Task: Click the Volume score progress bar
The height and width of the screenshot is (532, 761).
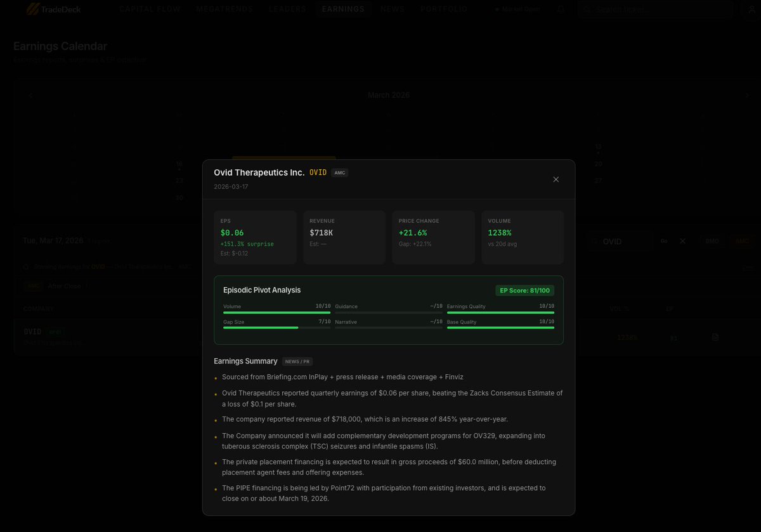Action: (276, 312)
